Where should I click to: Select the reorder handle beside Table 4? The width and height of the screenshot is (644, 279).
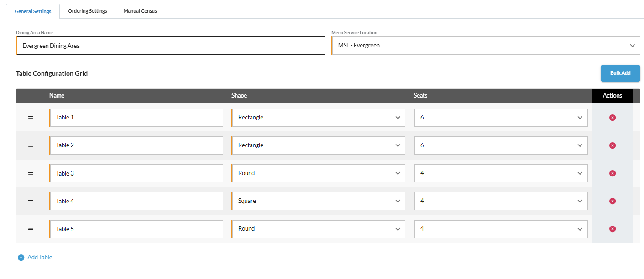tap(31, 201)
